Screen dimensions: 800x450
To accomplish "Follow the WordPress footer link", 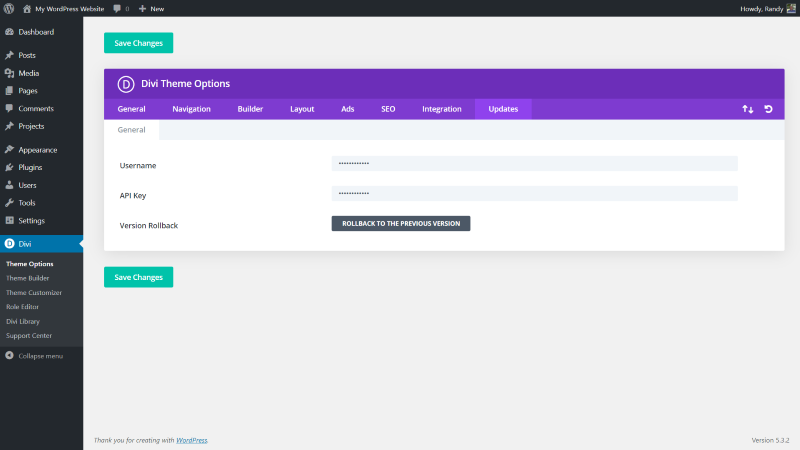I will coord(192,440).
